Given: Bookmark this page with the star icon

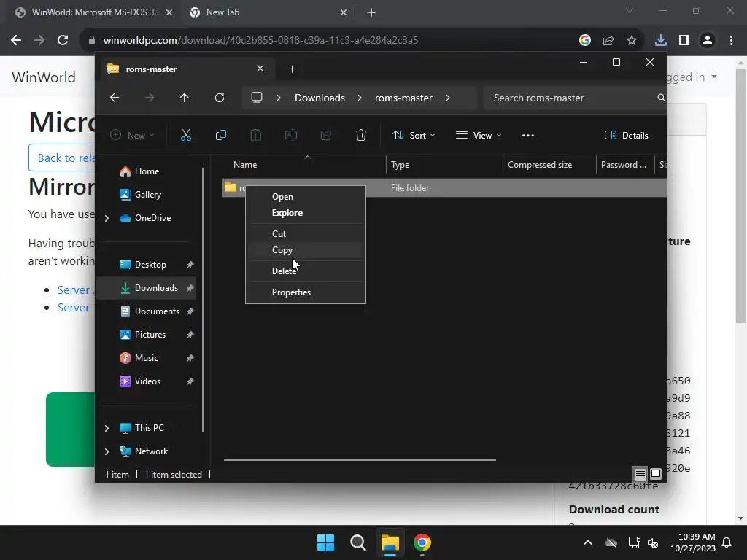Looking at the screenshot, I should click(632, 41).
